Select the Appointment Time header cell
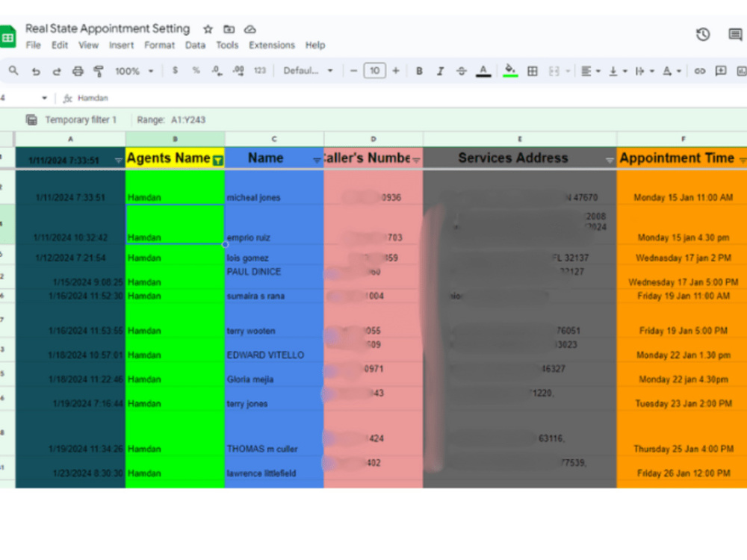 point(683,158)
